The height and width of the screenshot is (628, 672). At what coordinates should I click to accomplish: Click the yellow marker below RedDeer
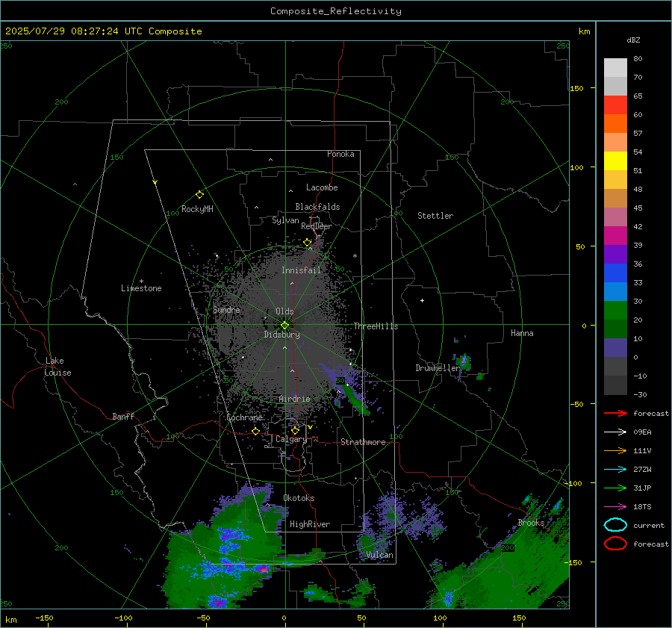(x=307, y=243)
